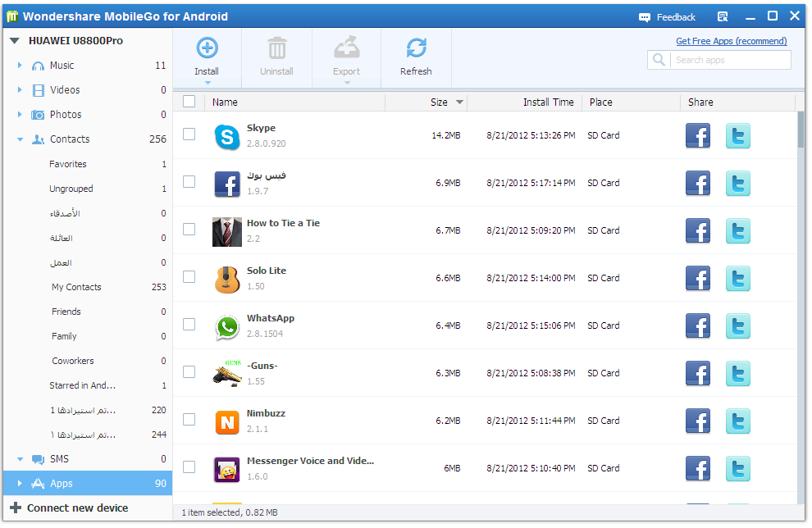The height and width of the screenshot is (528, 812).
Task: Click the vertical scrollbar of apps list
Action: 801,130
